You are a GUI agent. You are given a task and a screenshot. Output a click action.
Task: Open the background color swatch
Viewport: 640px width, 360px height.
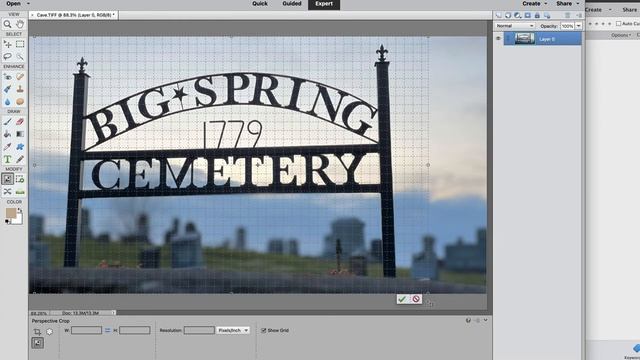click(18, 220)
